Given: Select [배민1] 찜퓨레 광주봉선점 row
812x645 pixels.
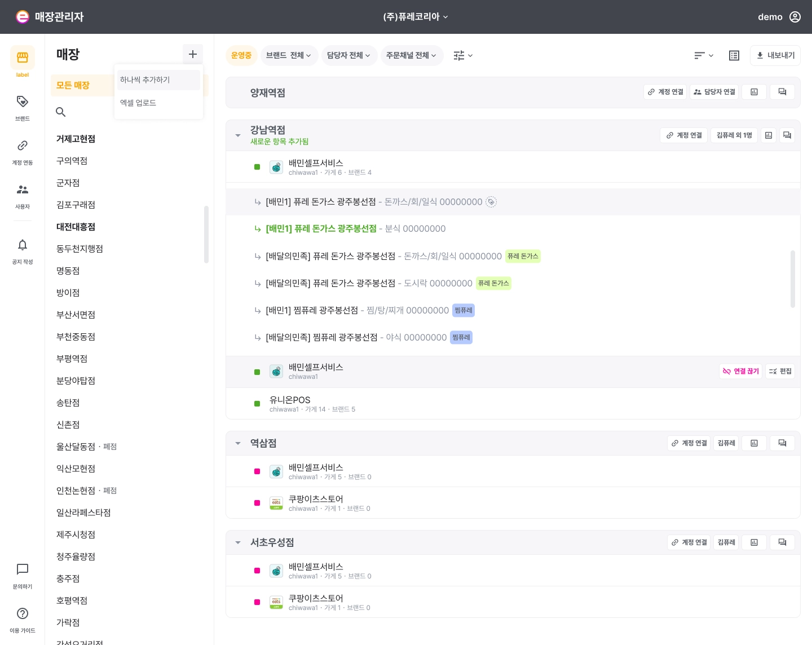Looking at the screenshot, I should click(513, 311).
